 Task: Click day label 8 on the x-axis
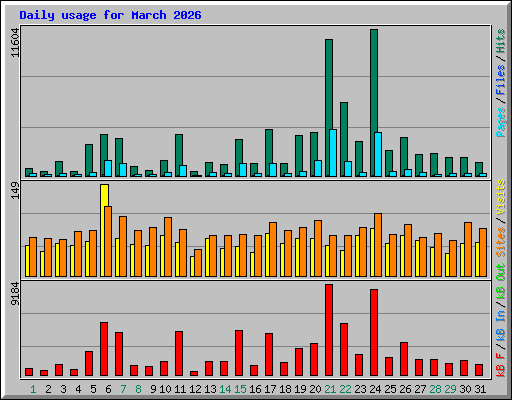138,389
